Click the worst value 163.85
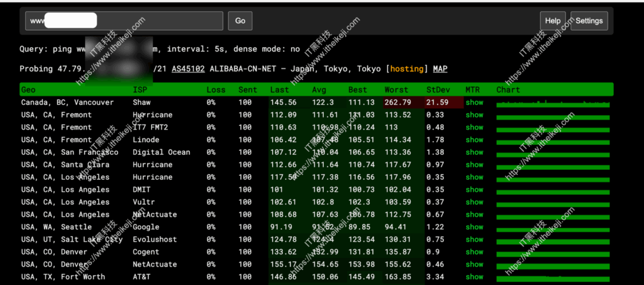Image resolution: width=644 pixels, height=285 pixels. point(398,277)
